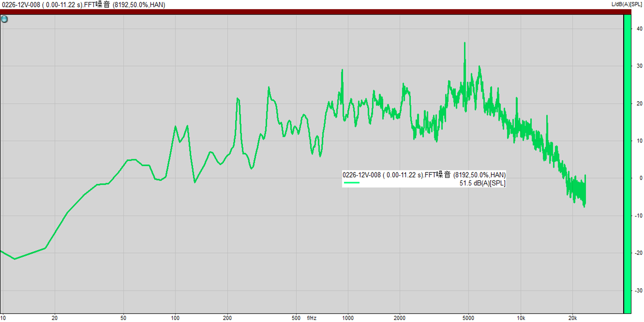Click the 5000 tick on frequency axis
Image resolution: width=644 pixels, height=322 pixels.
[x=468, y=318]
